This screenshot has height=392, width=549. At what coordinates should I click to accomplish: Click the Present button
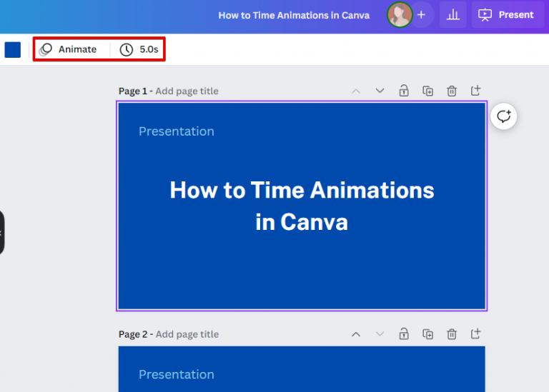pyautogui.click(x=507, y=14)
